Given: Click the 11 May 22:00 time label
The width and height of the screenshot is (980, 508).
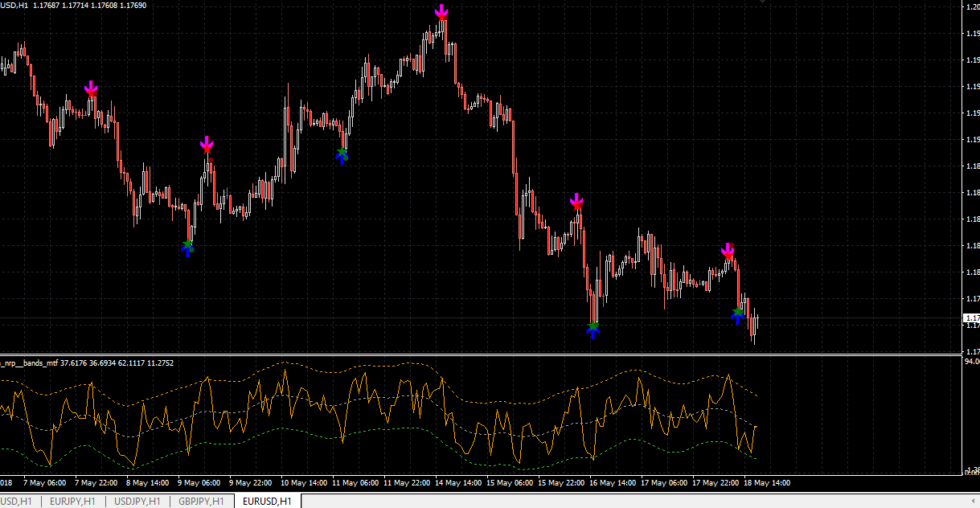Looking at the screenshot, I should 407,483.
